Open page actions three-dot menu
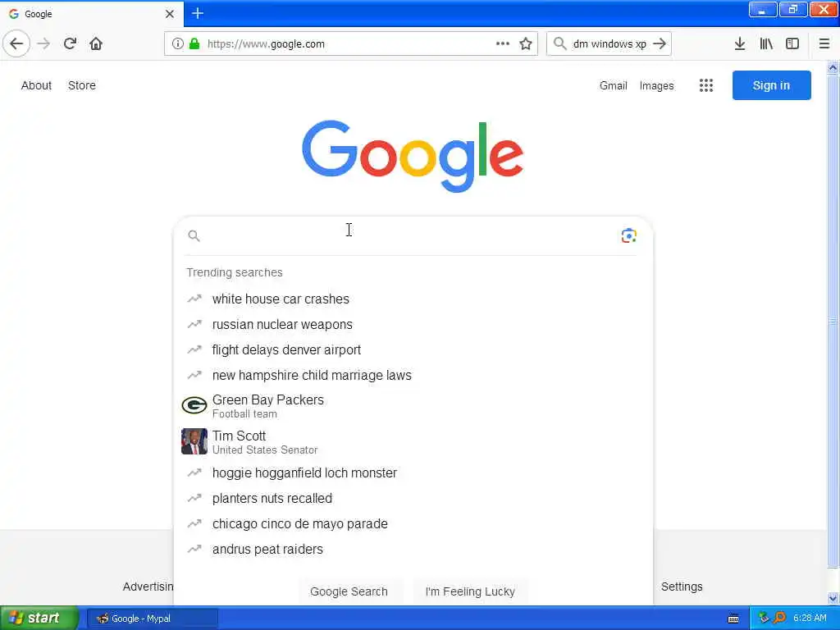 [503, 43]
